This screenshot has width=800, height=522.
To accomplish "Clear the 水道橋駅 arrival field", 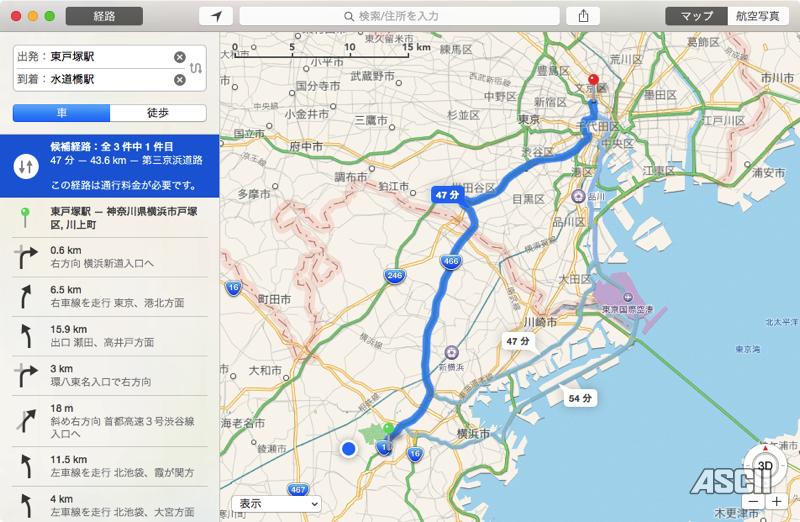I will [x=180, y=80].
